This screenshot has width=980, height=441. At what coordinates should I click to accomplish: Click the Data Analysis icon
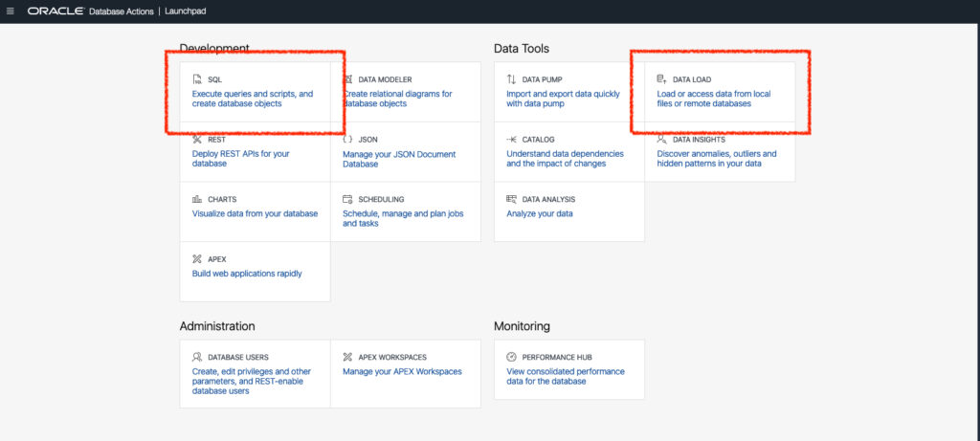[511, 199]
